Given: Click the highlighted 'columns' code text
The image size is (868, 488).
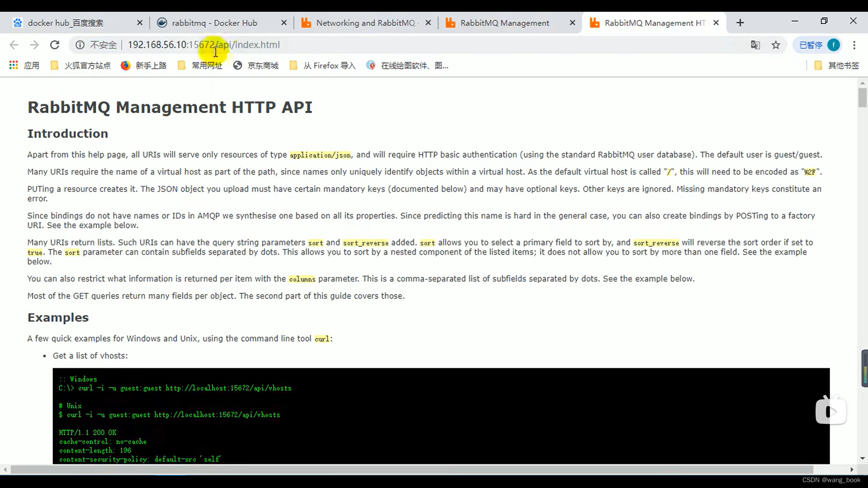Looking at the screenshot, I should 302,279.
